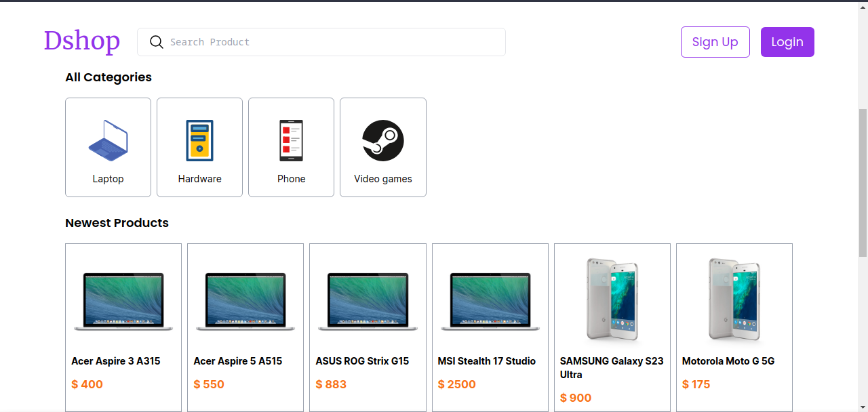The image size is (868, 412).
Task: View the SAMSUNG Galaxy S23 Ultra photo
Action: click(x=612, y=298)
